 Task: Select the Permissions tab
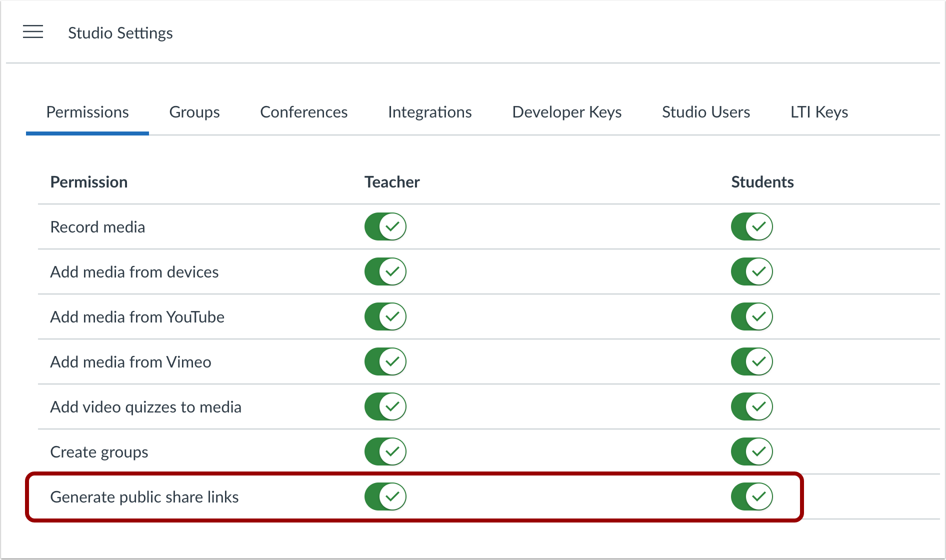click(87, 112)
